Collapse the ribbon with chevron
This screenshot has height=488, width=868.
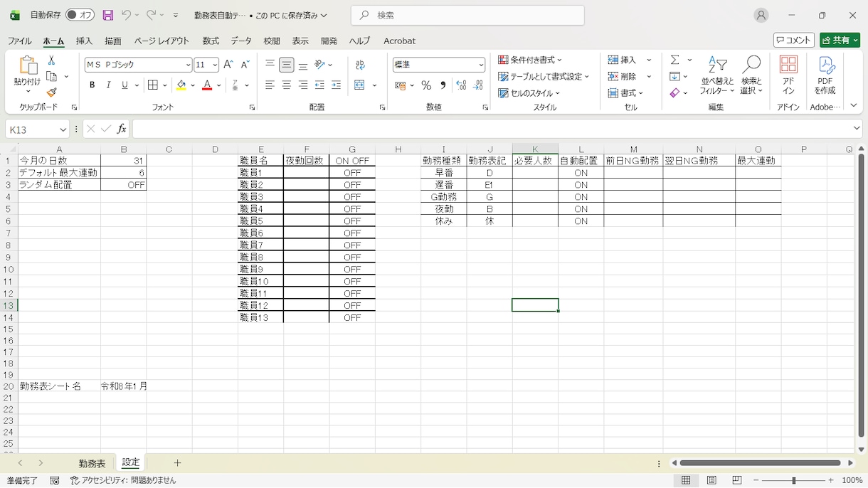coord(854,105)
